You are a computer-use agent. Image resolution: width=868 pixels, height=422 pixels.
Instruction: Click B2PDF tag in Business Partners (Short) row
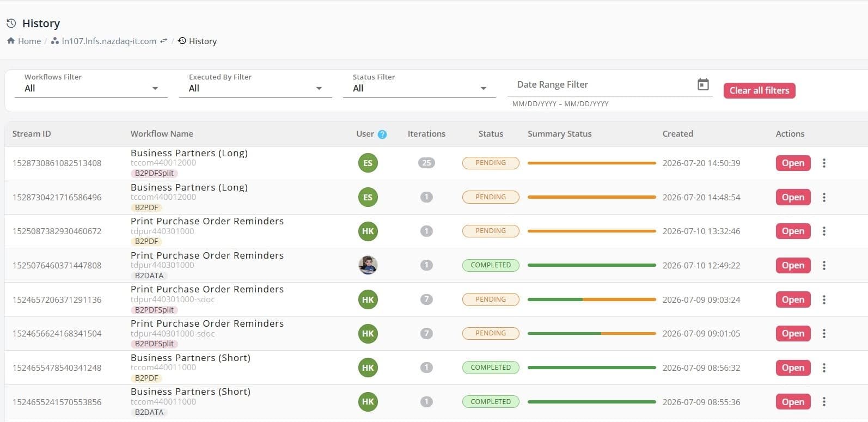click(146, 378)
